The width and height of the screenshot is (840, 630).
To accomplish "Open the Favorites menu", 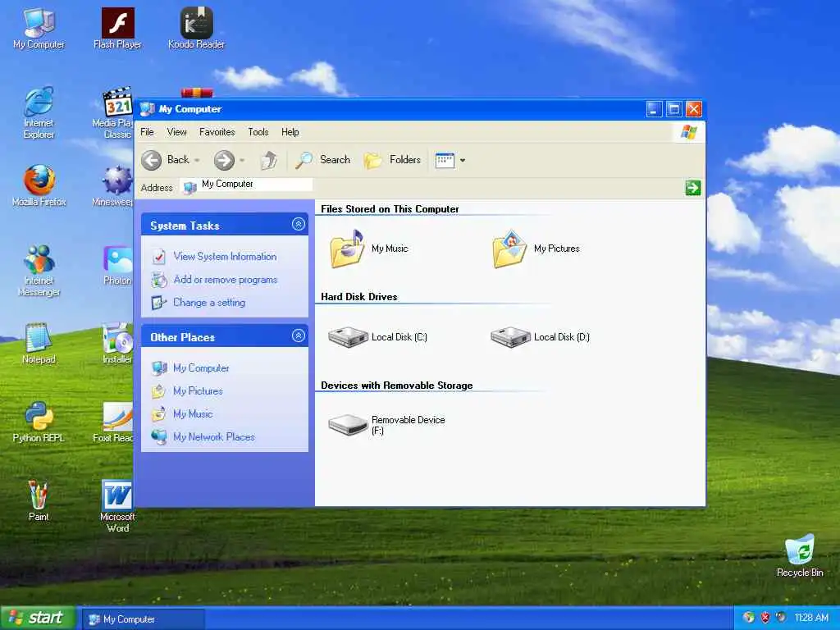I will [x=217, y=132].
